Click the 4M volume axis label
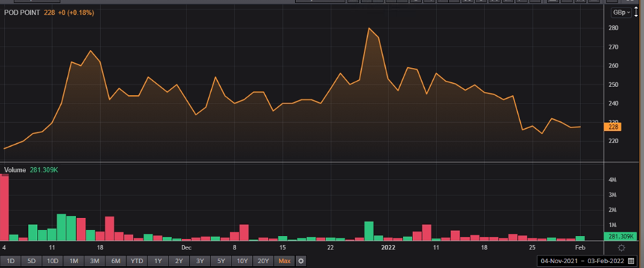This screenshot has height=268, width=644. point(612,180)
